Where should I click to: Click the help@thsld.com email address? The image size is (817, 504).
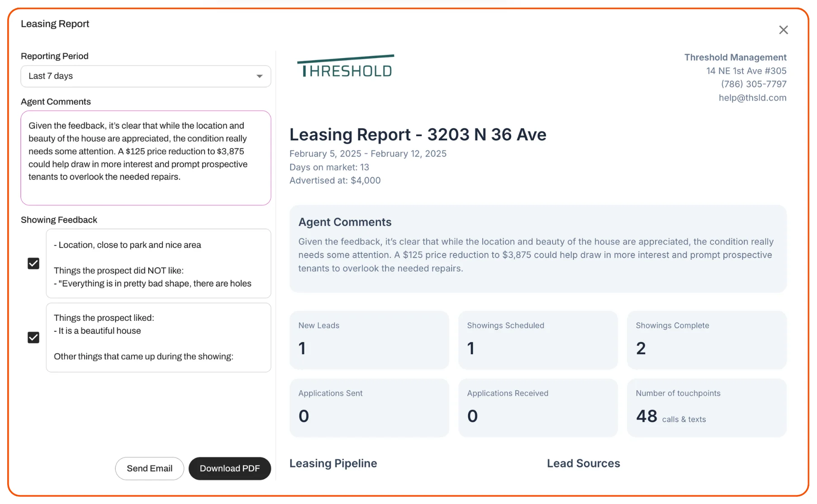[752, 98]
